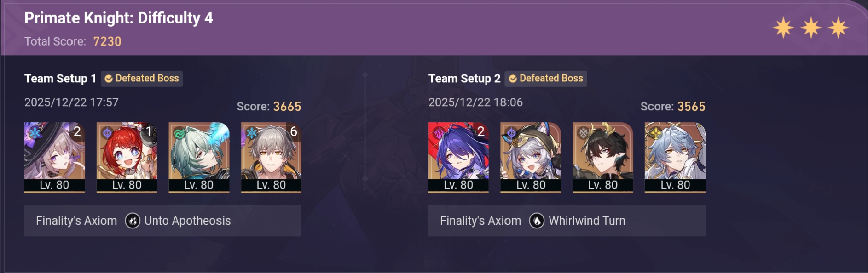Viewport: 868px width, 273px height.
Task: Click the Unto Apotheosis buff icon
Action: pos(133,221)
